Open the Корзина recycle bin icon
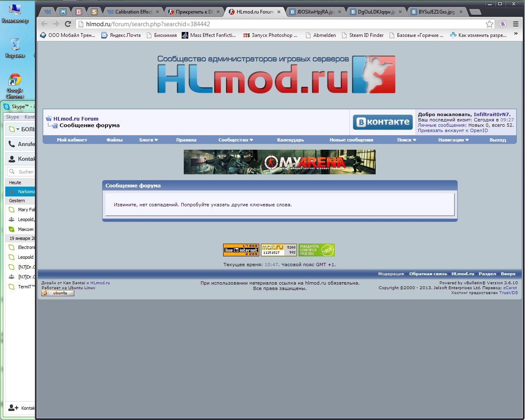Viewport: 525px width, 420px height. 15,48
